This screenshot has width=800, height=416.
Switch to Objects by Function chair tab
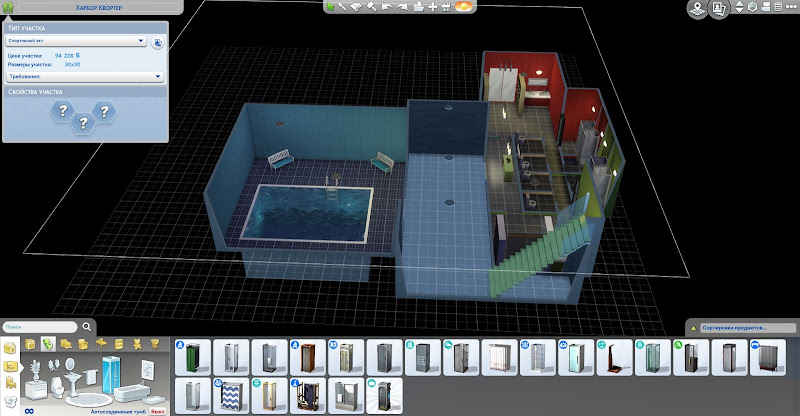coord(10,383)
